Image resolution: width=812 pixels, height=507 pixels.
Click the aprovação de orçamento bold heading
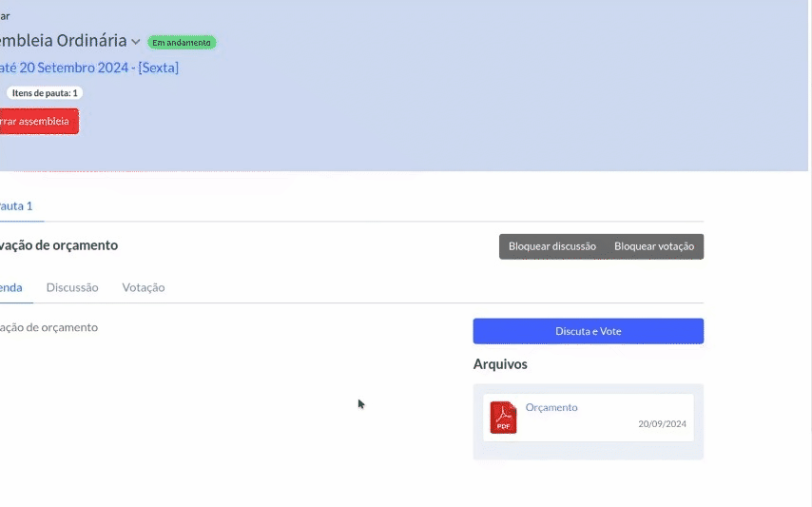click(59, 245)
